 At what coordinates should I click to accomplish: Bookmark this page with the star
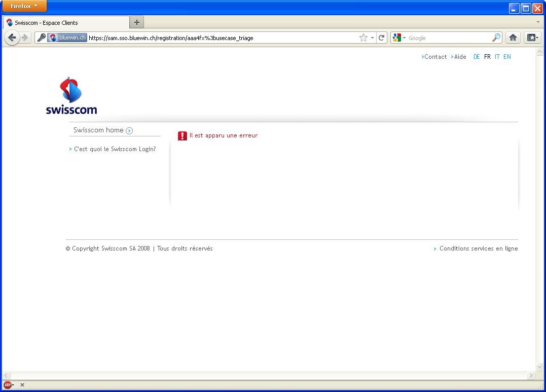[x=363, y=37]
